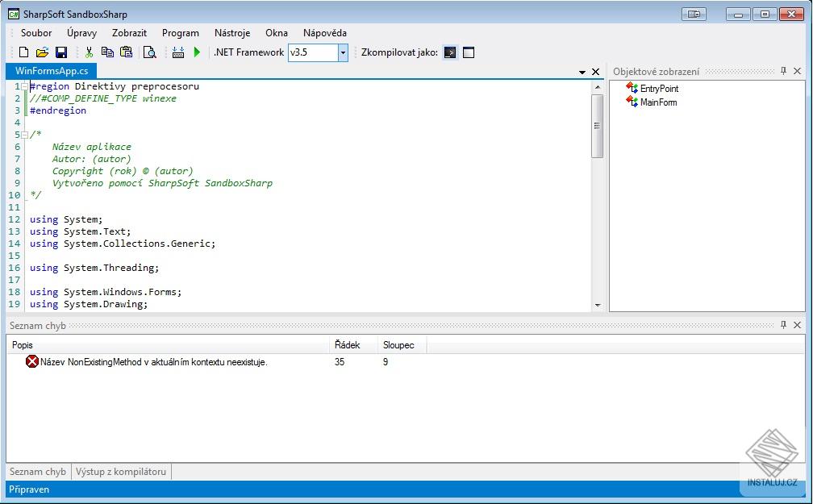Open the print preview magnifier icon

pos(149,52)
